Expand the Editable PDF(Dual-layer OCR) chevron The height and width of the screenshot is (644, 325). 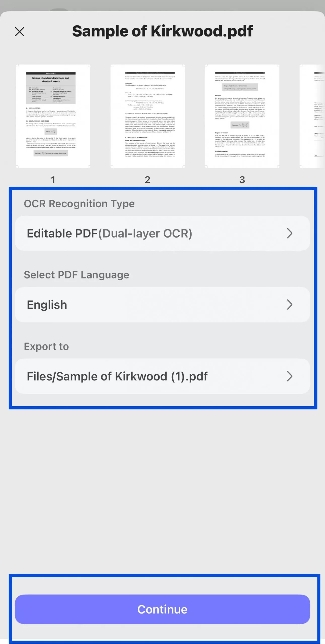289,233
